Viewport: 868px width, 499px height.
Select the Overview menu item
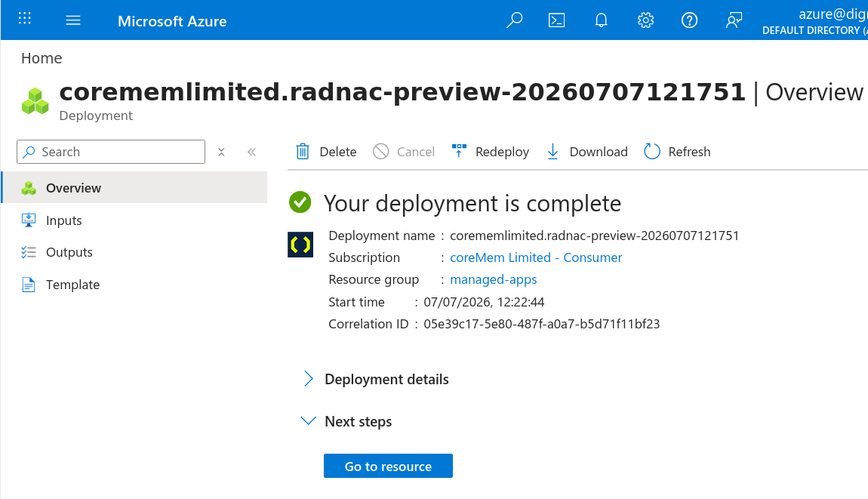point(135,188)
